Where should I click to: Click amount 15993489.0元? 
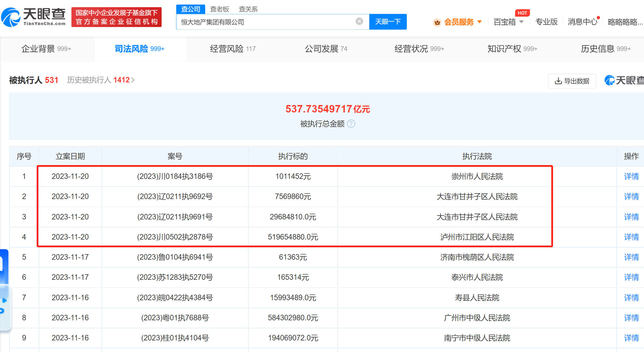[293, 298]
